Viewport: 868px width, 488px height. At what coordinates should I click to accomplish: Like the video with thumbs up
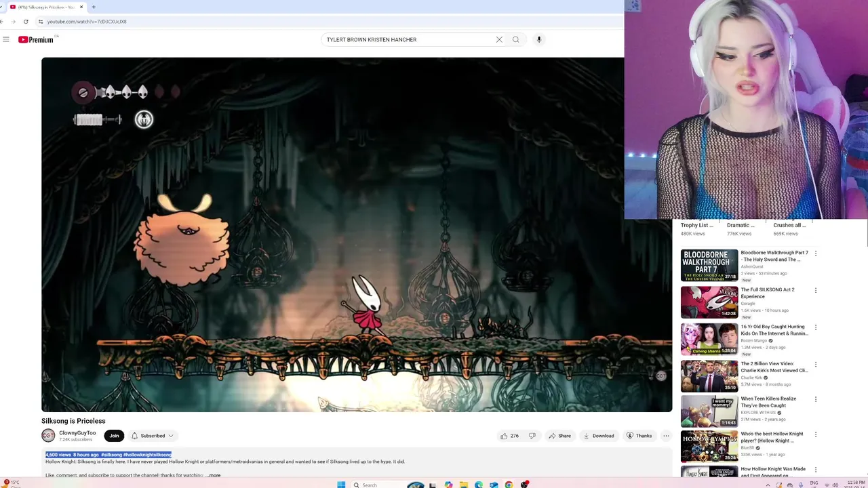point(509,436)
